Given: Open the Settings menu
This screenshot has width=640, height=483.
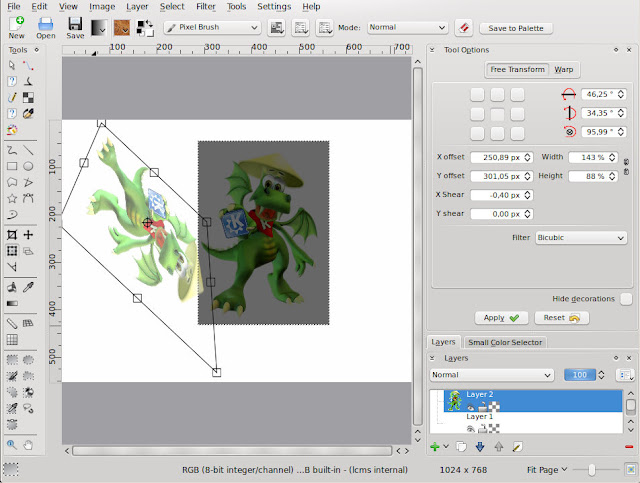Looking at the screenshot, I should click(x=274, y=7).
